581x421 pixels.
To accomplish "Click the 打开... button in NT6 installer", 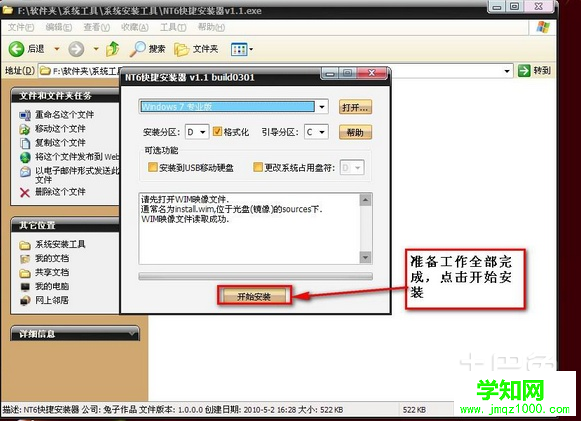I will (355, 107).
